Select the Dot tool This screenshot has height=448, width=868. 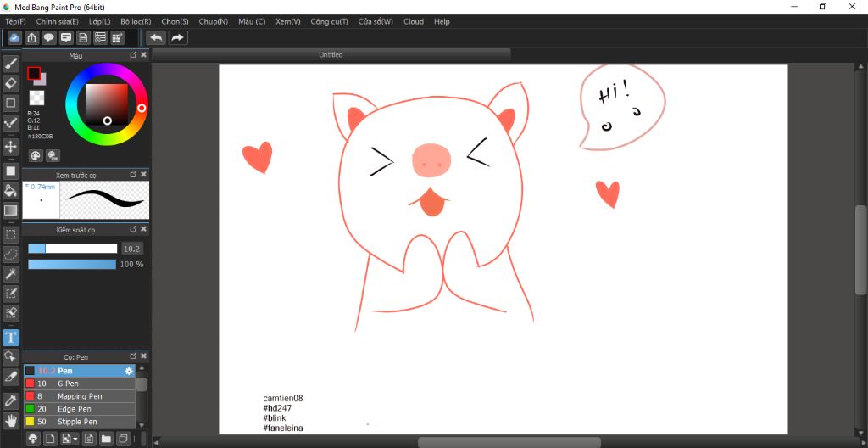tap(10, 122)
